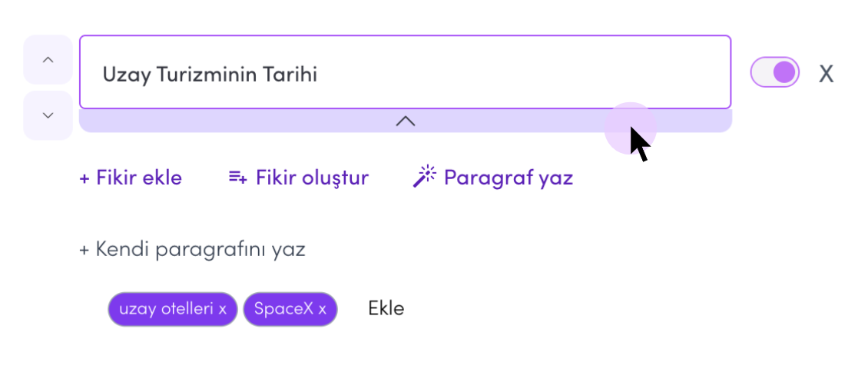This screenshot has width=868, height=369.
Task: Click the plus sign before Fikir ekle
Action: click(84, 178)
